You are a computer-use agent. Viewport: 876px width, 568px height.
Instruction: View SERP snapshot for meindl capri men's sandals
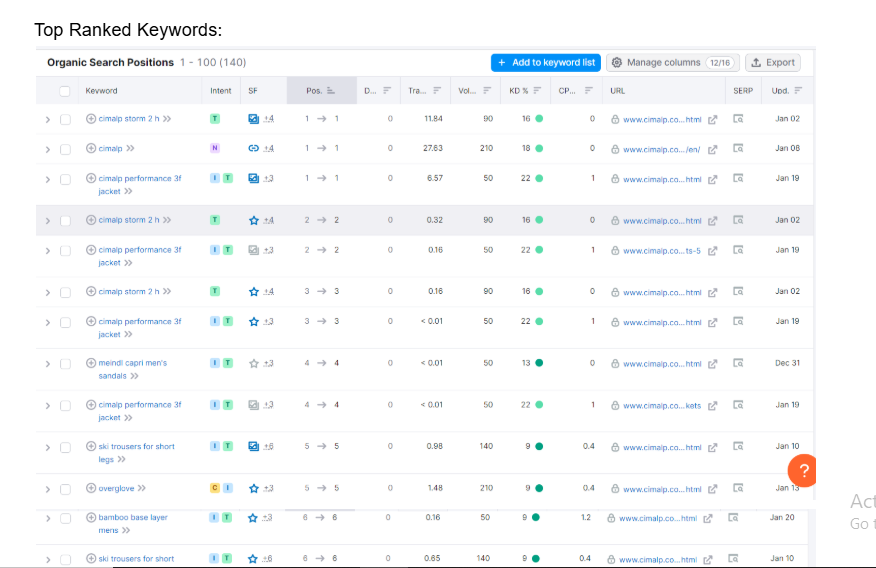[738, 364]
